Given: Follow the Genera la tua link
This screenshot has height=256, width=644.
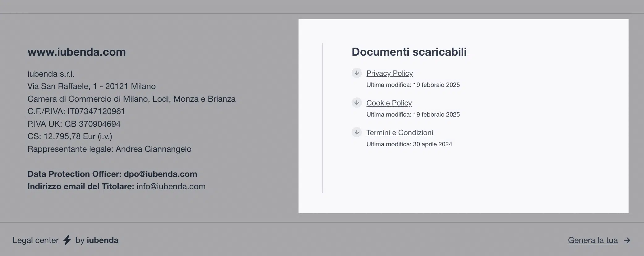Looking at the screenshot, I should [x=593, y=240].
